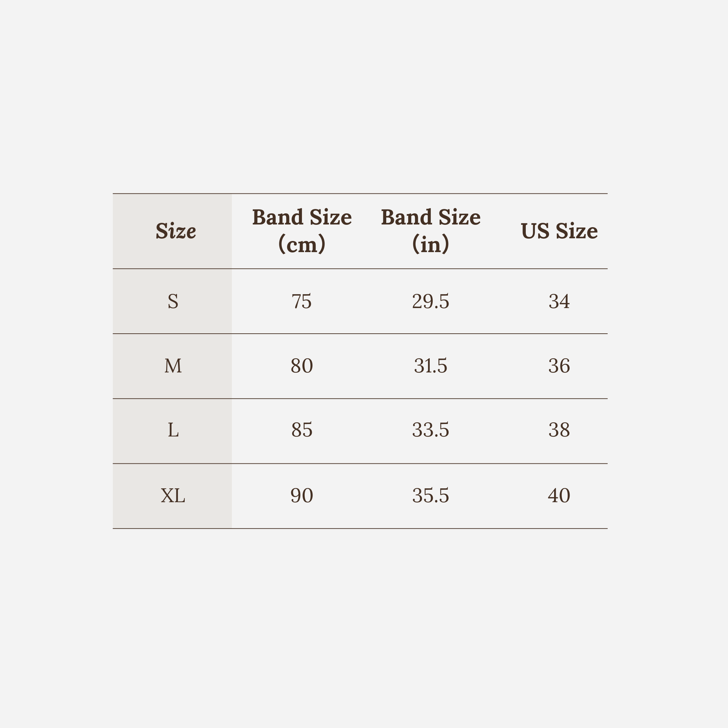Viewport: 728px width, 728px height.
Task: Click the Size column header
Action: (176, 231)
